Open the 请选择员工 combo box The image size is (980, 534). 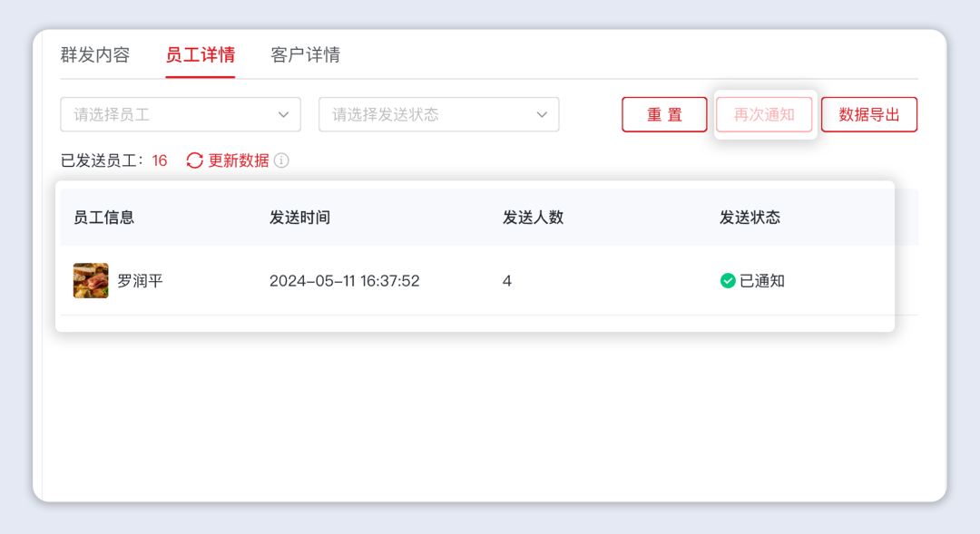tap(172, 114)
